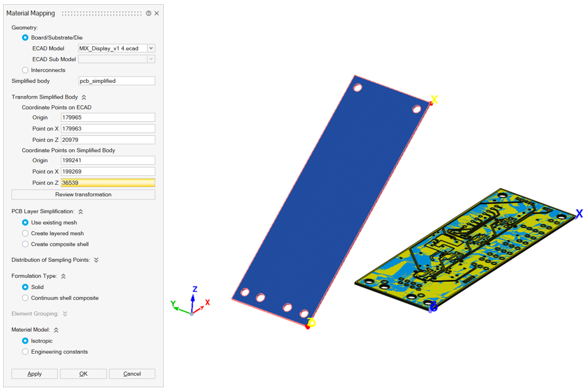Click the yellow origin marker on blue board
Screen dimensions: 586x392
point(311,323)
